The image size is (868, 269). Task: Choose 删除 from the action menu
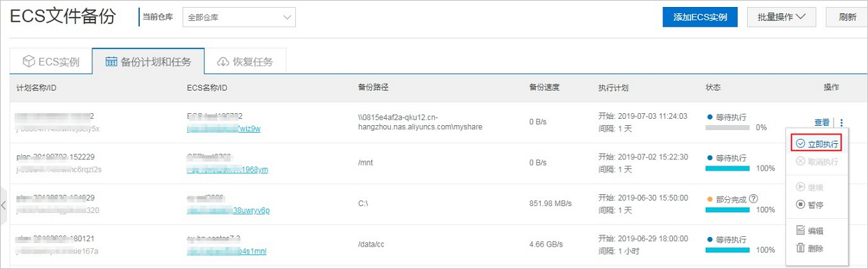(810, 248)
